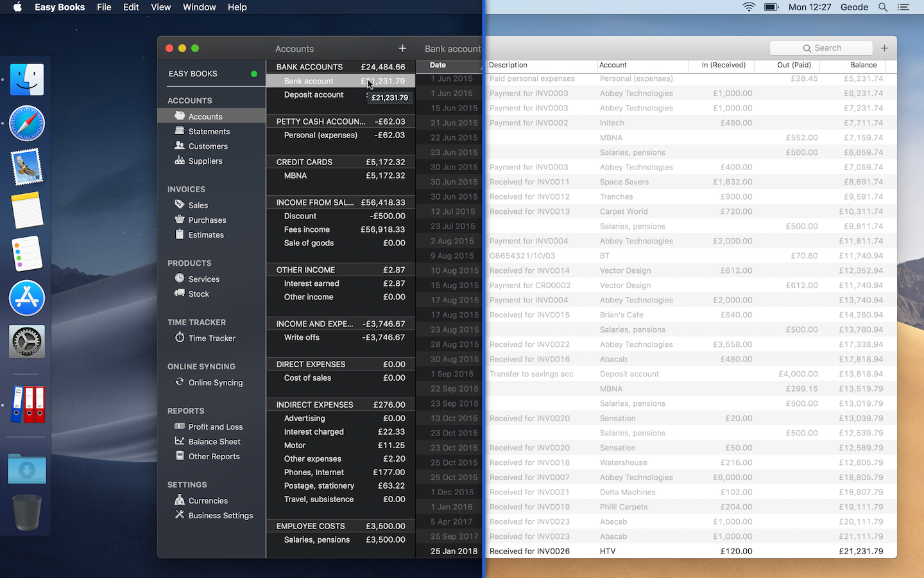Click the Description column header
The width and height of the screenshot is (924, 578).
(x=540, y=65)
